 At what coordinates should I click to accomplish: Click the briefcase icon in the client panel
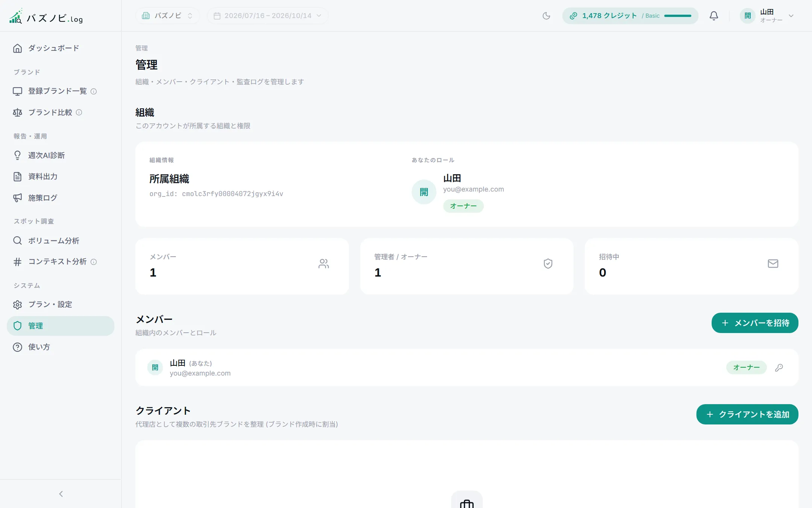467,503
